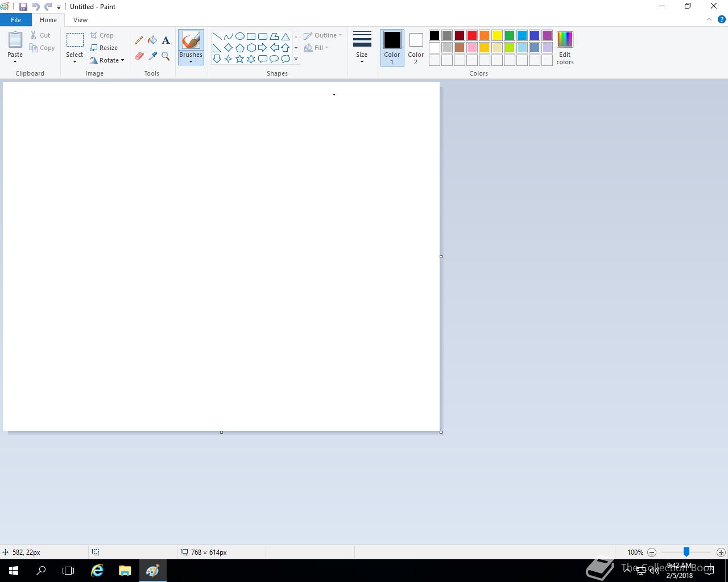Open the shape Outline dropdown
Screen dimensions: 728x582
coord(322,35)
